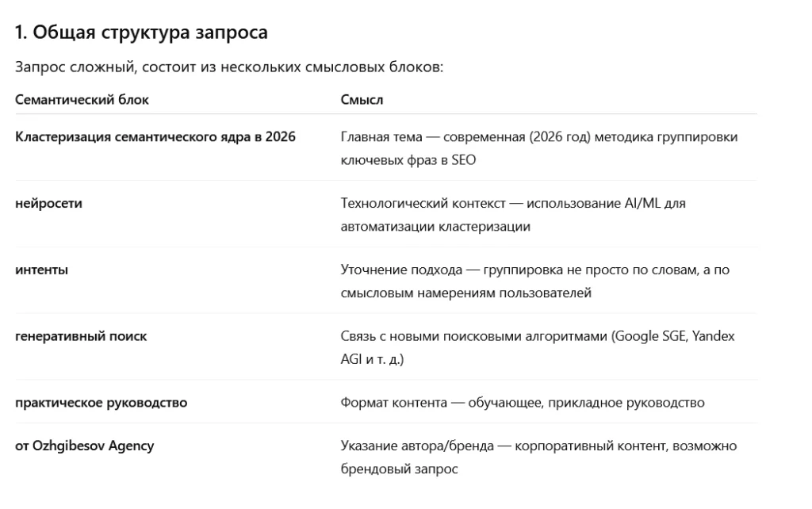Viewport: 812px width, 509px height.
Task: Click the text 'автоматизации кластеризации'
Action: [435, 227]
